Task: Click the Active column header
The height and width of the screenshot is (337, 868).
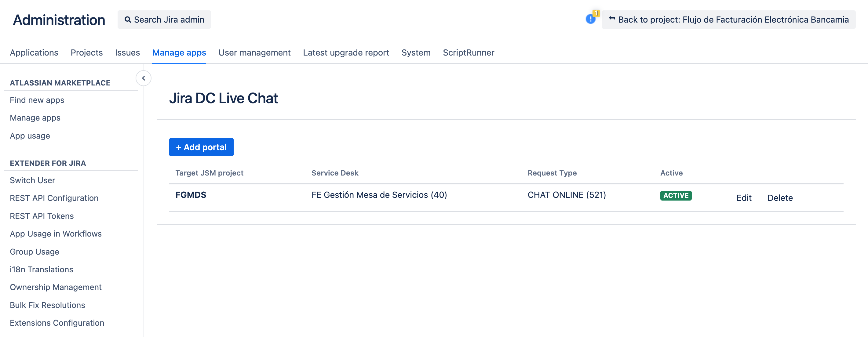Action: point(672,173)
